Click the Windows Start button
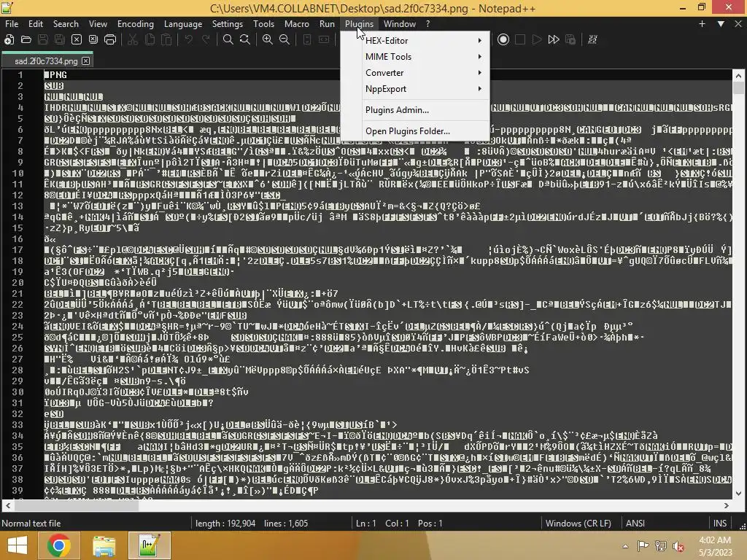Viewport: 747px width, 560px height. tap(18, 545)
